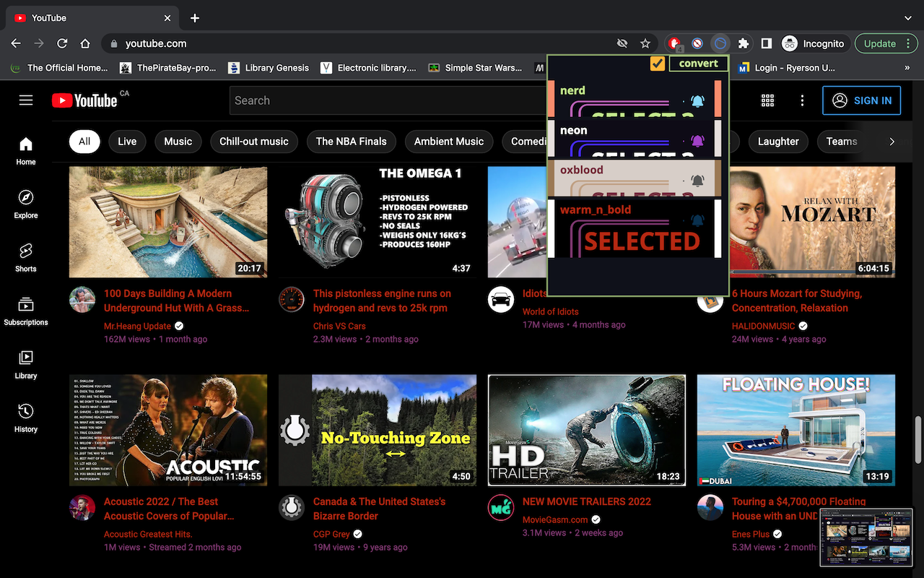Click the Incognito profile indicator
Image resolution: width=924 pixels, height=578 pixels.
tap(814, 43)
